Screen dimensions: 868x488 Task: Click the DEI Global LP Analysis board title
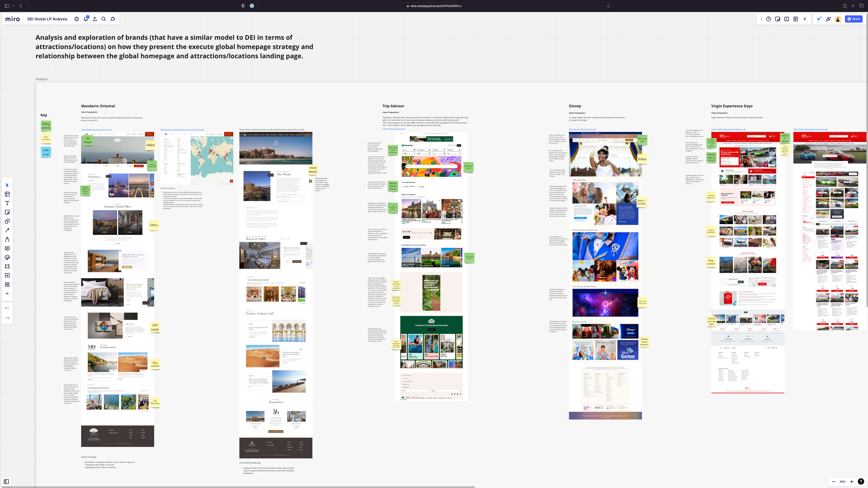[47, 19]
